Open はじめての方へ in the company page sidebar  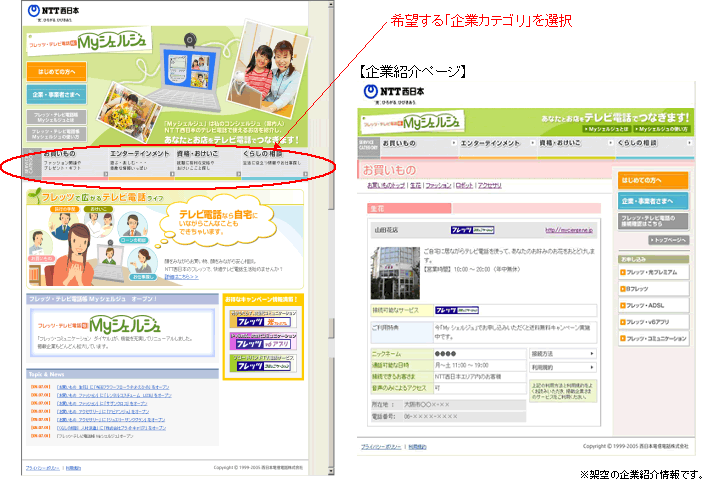click(x=653, y=180)
